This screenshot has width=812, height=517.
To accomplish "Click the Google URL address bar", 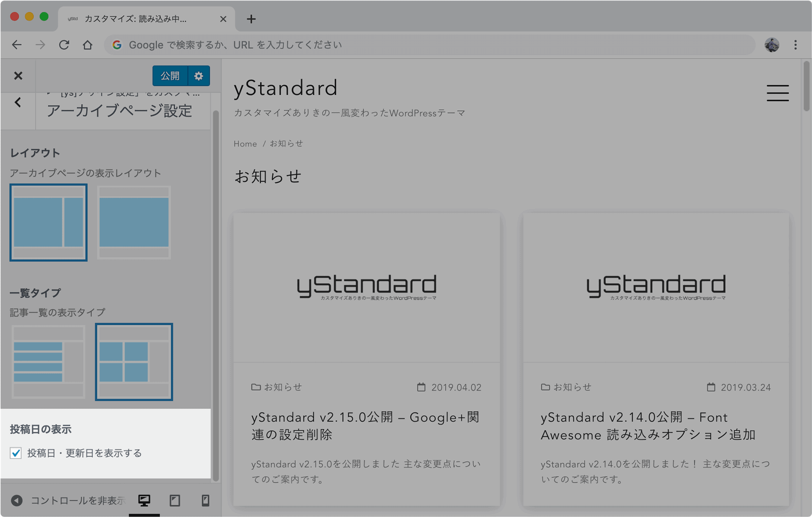I will point(430,45).
